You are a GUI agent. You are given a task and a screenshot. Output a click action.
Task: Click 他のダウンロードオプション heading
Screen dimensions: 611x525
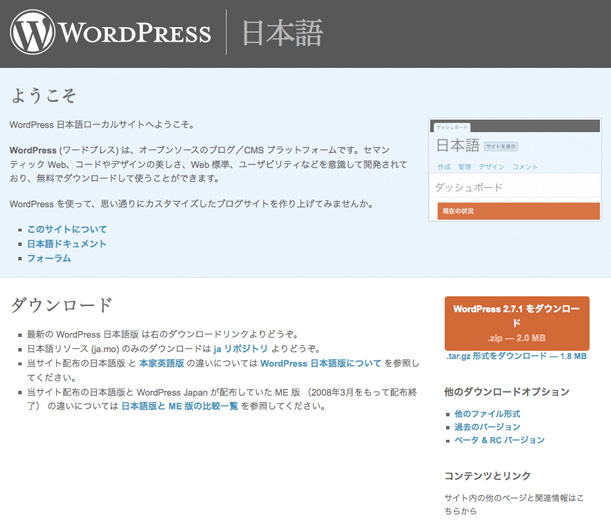tap(507, 392)
